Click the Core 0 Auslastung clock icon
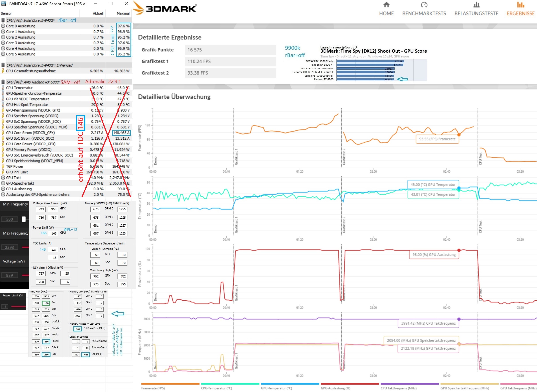Image resolution: width=537 pixels, height=392 pixels. (x=3, y=26)
